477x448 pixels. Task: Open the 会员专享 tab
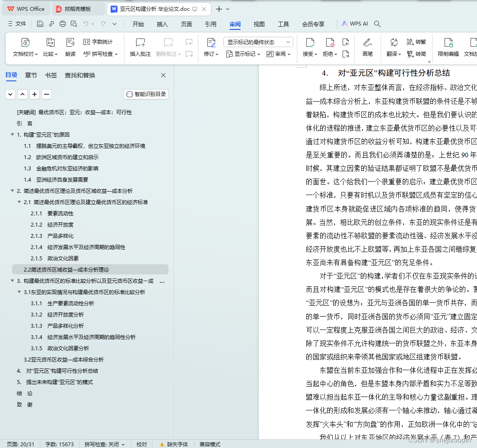coord(313,24)
